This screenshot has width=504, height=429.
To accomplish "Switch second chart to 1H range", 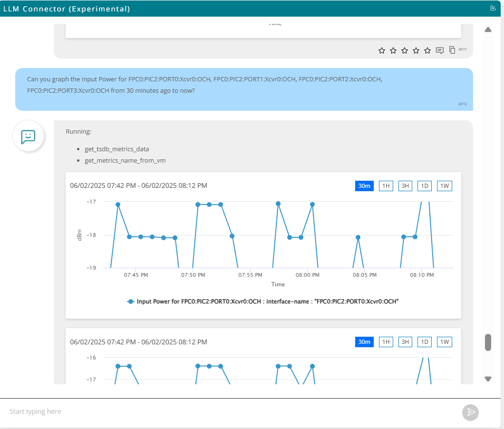I will [386, 342].
